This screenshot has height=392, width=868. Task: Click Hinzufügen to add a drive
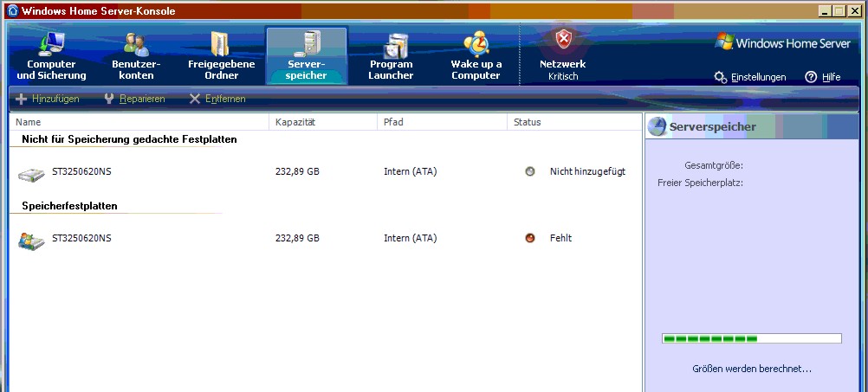(47, 99)
